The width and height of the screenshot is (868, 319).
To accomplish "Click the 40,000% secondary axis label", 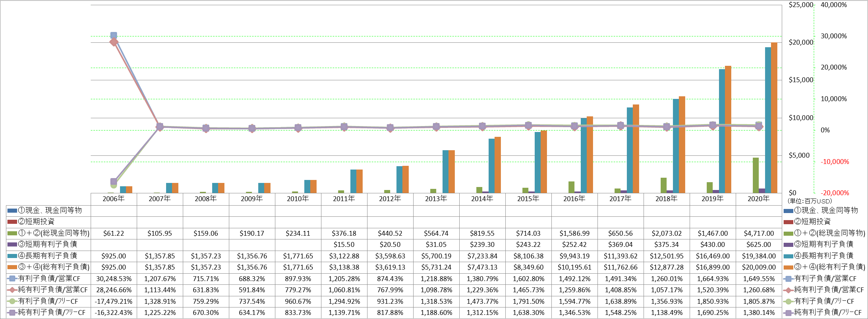I will tap(833, 5).
